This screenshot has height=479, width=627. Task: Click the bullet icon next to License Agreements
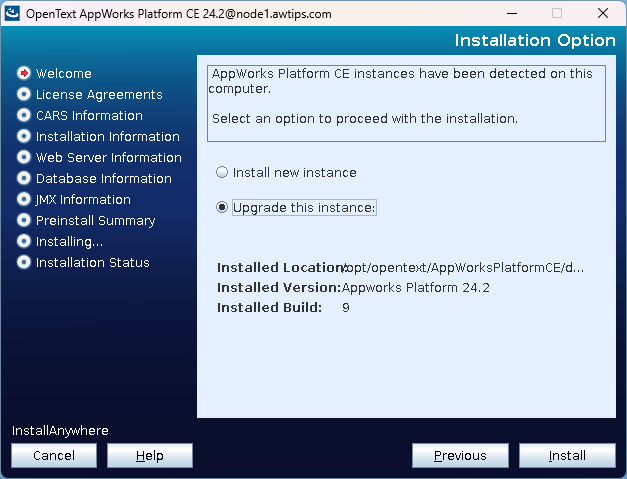(24, 94)
